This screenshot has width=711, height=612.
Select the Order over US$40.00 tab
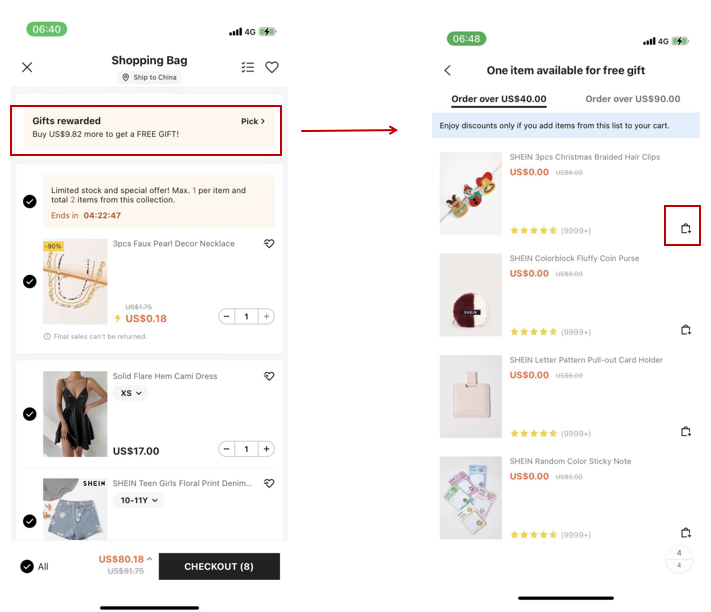pos(499,99)
